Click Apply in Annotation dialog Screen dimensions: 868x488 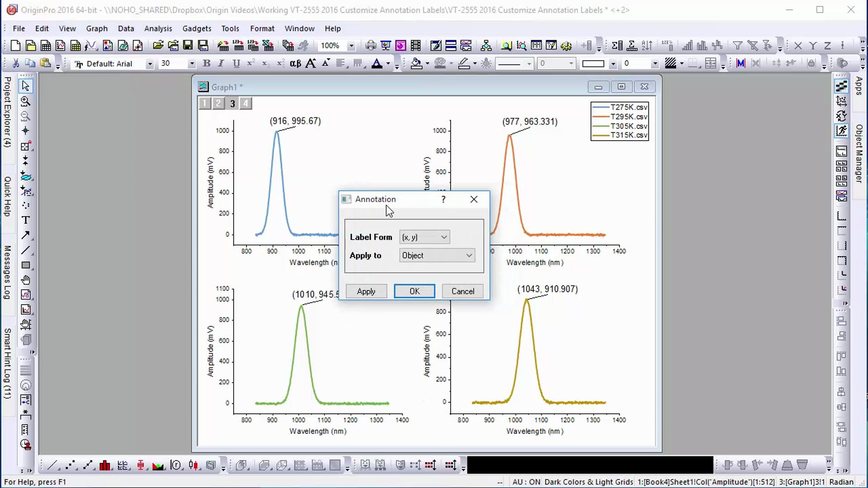[x=366, y=291]
